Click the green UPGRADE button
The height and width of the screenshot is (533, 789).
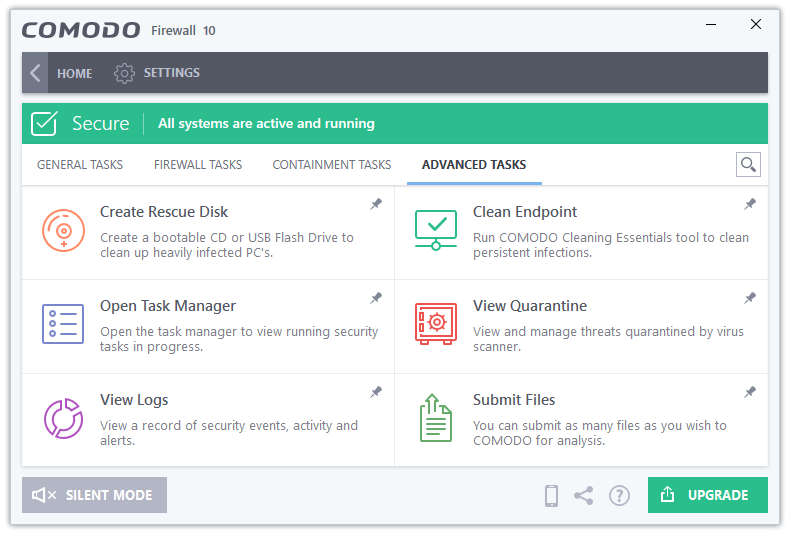(x=707, y=495)
